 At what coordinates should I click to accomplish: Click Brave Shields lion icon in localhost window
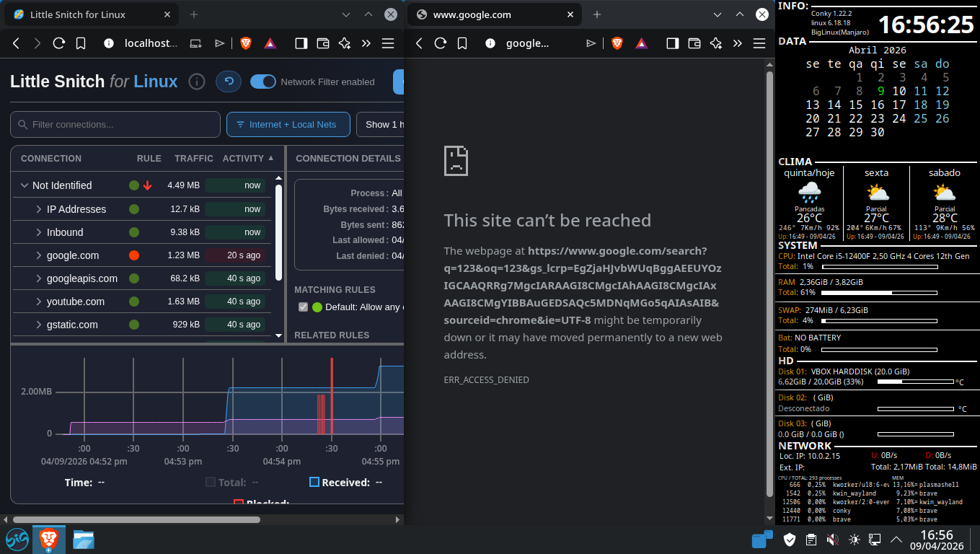click(246, 43)
